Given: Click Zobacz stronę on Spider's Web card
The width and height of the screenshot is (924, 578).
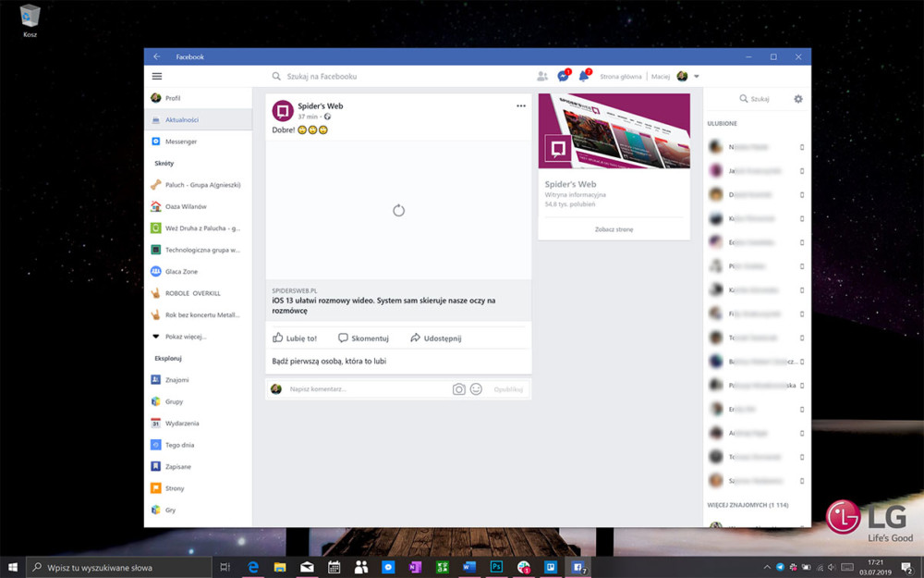Looking at the screenshot, I should [x=614, y=229].
